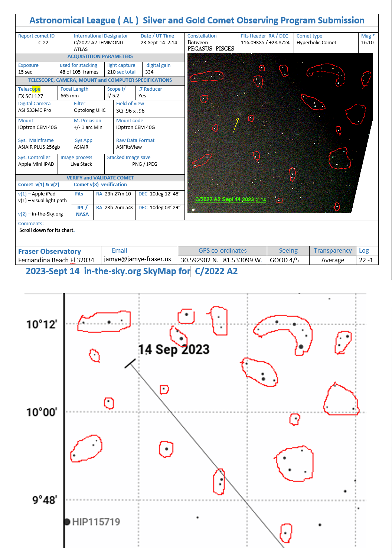The image size is (392, 554).
Task: Click the in-the-sky.org SkyMap heading
Action: (x=131, y=271)
